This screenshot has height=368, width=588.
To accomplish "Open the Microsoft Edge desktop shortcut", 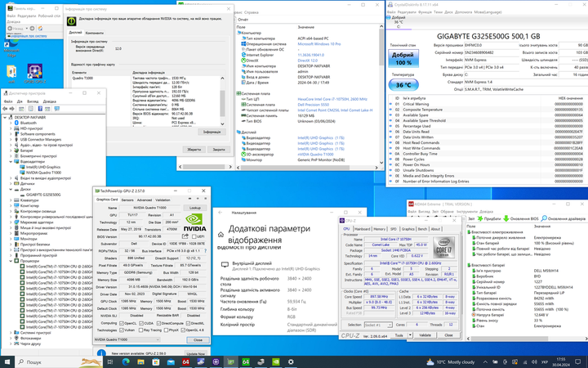I will (x=11, y=47).
